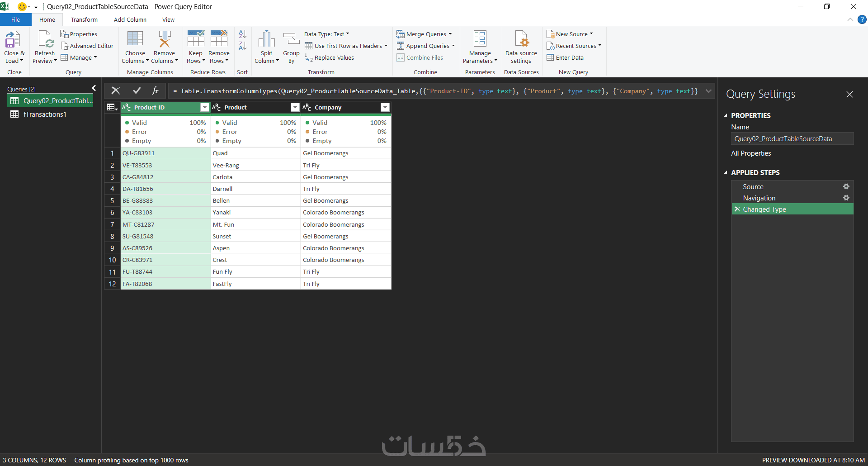Collapse the APPLIED STEPS section
The image size is (868, 466).
(726, 172)
